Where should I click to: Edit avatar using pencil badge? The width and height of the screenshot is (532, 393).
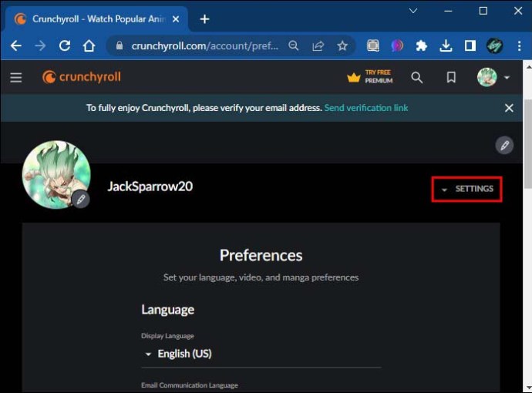(81, 199)
